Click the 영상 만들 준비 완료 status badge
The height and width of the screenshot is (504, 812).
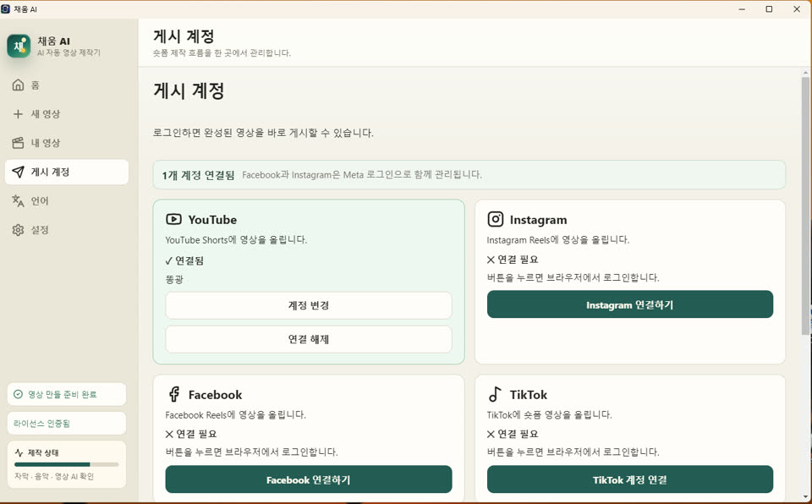(x=67, y=394)
